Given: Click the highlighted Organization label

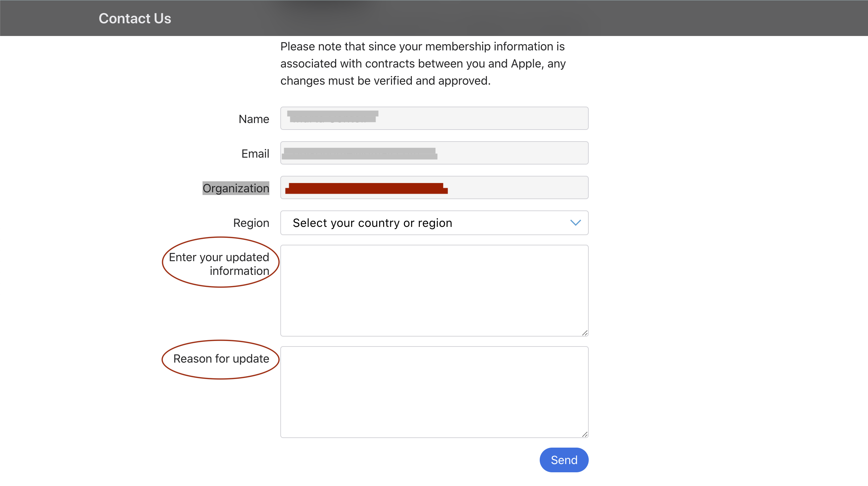Looking at the screenshot, I should point(236,188).
